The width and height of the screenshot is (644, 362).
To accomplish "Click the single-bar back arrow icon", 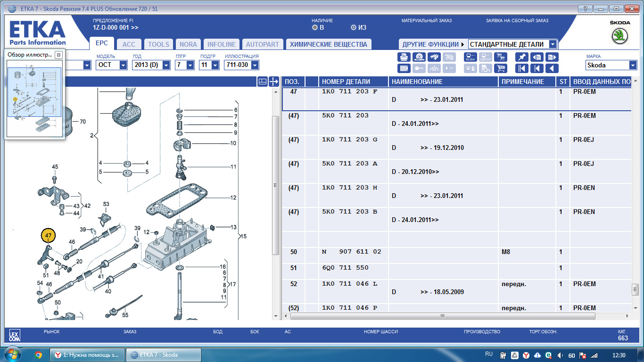I will tap(537, 68).
